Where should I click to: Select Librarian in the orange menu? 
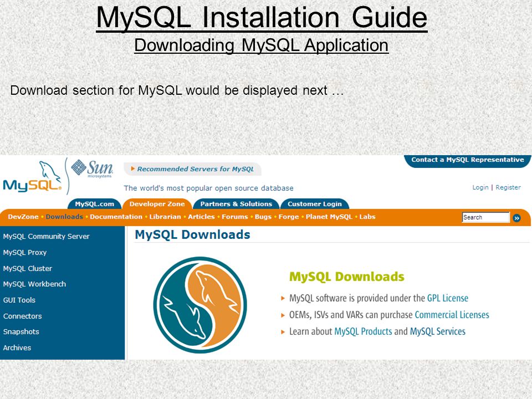[165, 217]
